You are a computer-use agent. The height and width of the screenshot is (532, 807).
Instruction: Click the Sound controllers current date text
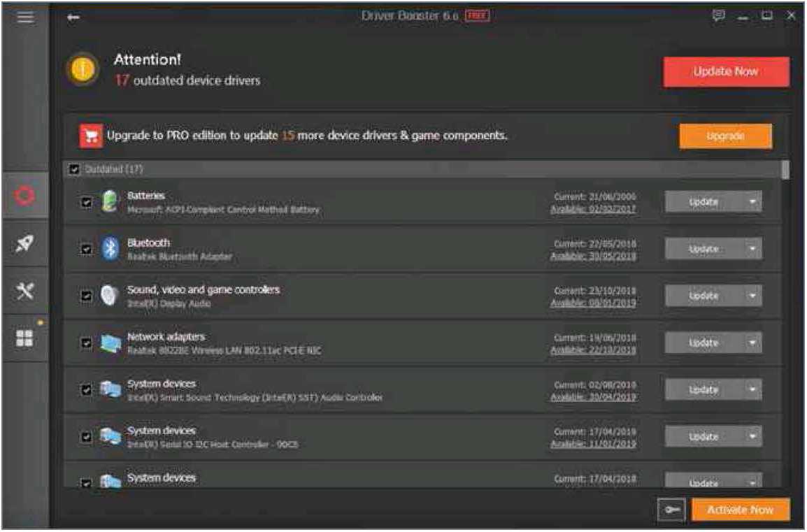pyautogui.click(x=595, y=291)
